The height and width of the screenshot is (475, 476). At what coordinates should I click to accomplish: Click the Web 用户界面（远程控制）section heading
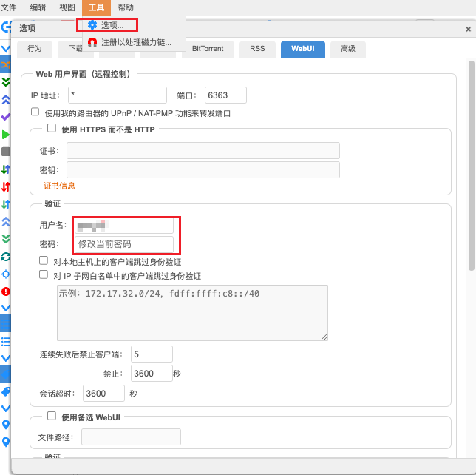coord(83,74)
